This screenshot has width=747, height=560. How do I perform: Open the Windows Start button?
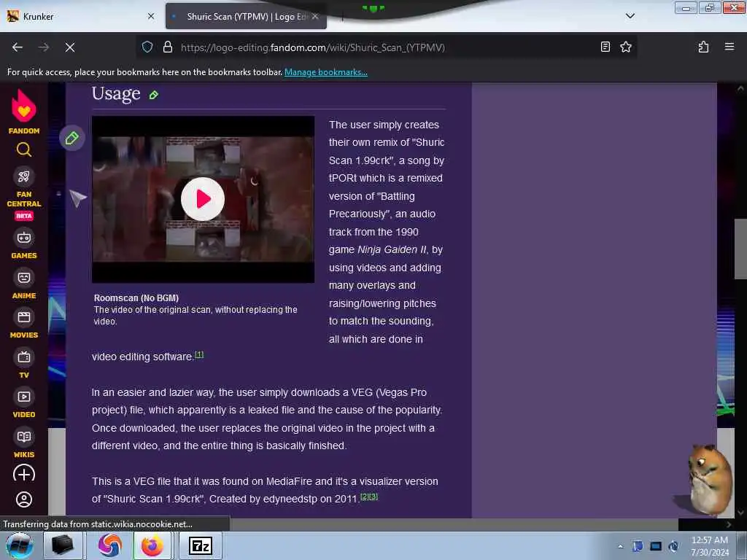20,545
